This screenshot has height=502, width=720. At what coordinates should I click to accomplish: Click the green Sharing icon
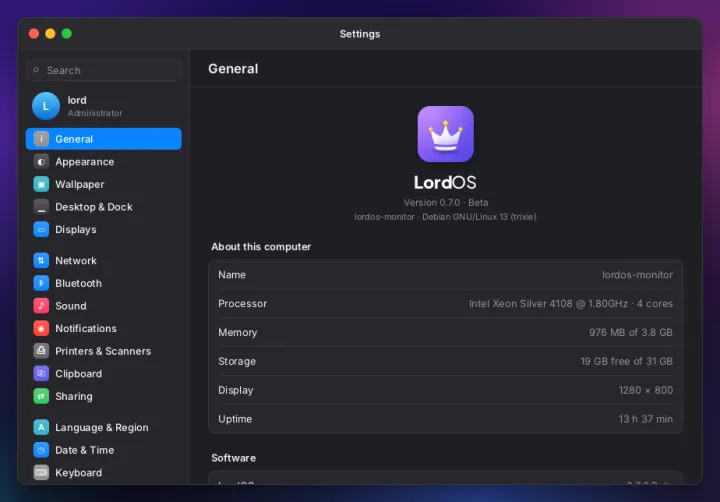click(41, 396)
